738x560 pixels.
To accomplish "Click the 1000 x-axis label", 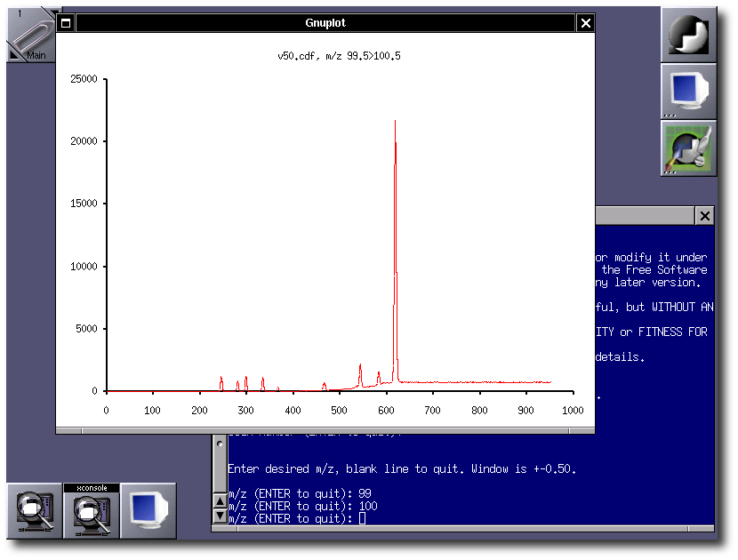I will (x=573, y=411).
